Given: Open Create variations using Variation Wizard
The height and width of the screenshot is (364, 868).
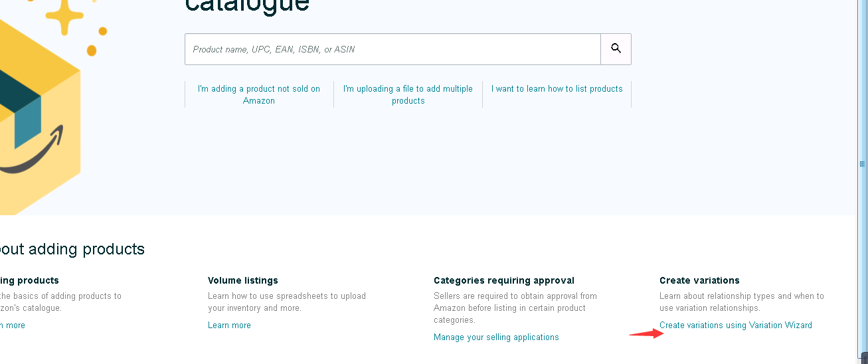Looking at the screenshot, I should (x=736, y=325).
